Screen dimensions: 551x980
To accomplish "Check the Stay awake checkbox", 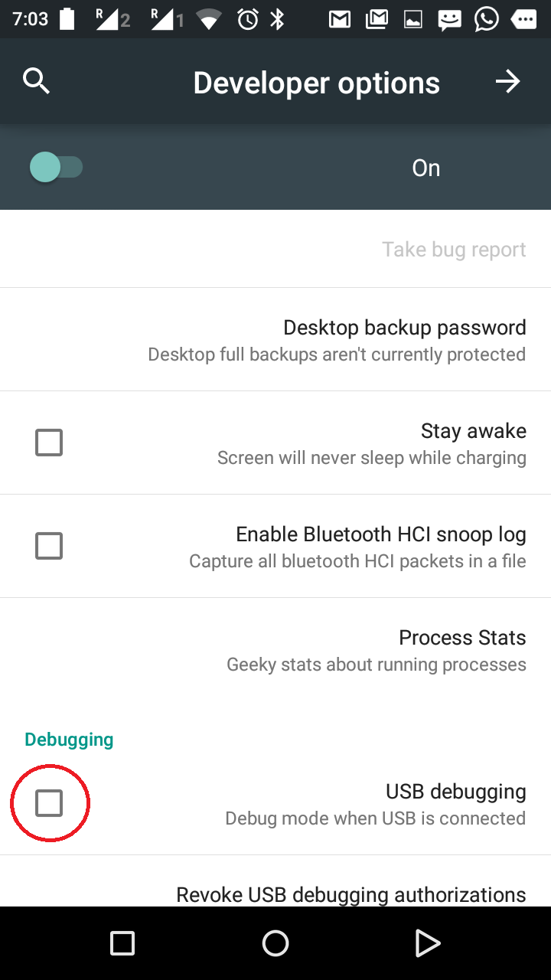I will (49, 443).
